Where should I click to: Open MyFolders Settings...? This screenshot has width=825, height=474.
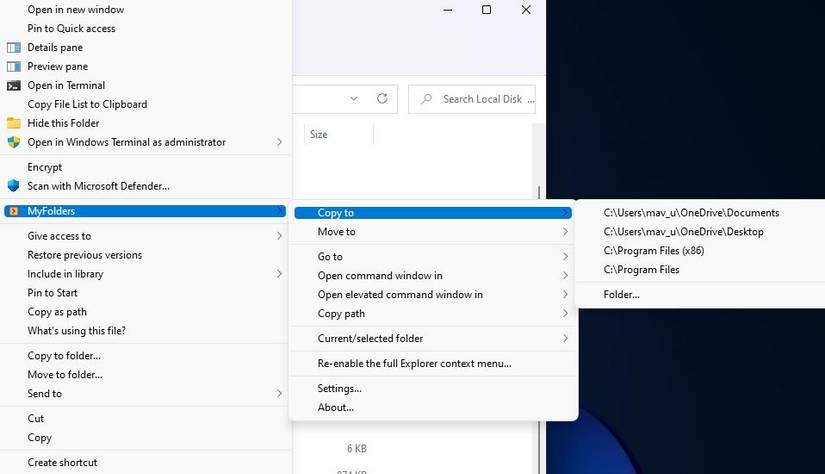pos(339,388)
